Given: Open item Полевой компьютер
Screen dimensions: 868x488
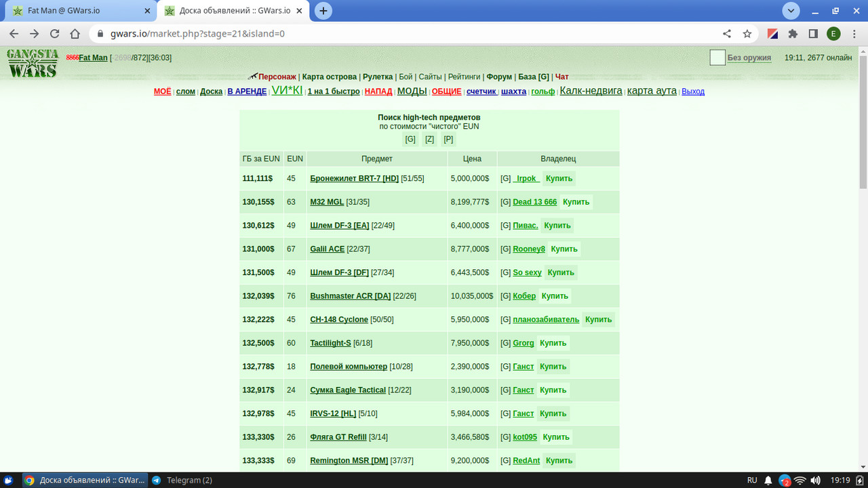Looking at the screenshot, I should [349, 366].
